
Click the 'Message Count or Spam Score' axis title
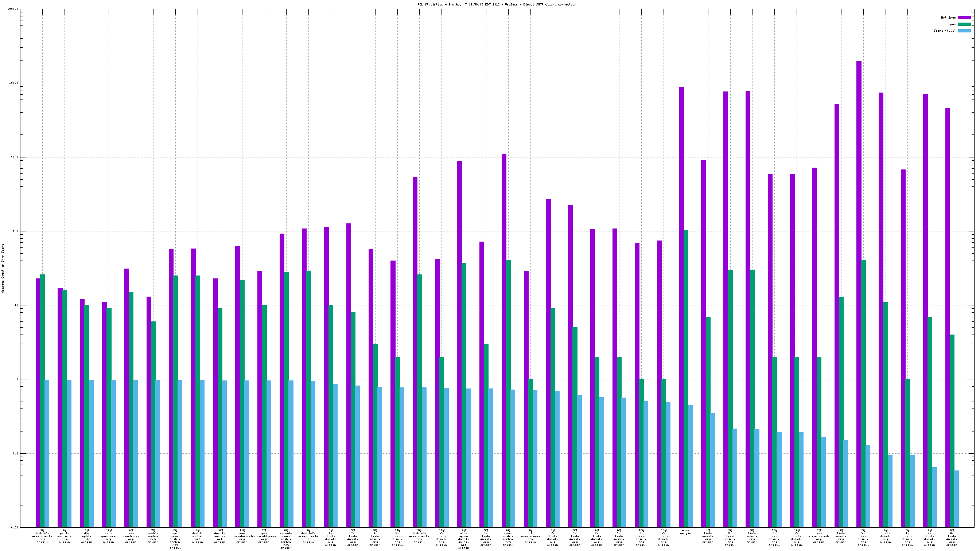(x=3, y=269)
